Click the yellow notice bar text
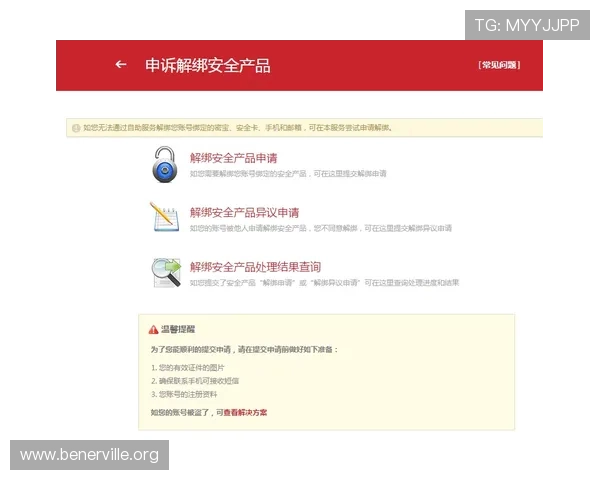 (238, 128)
